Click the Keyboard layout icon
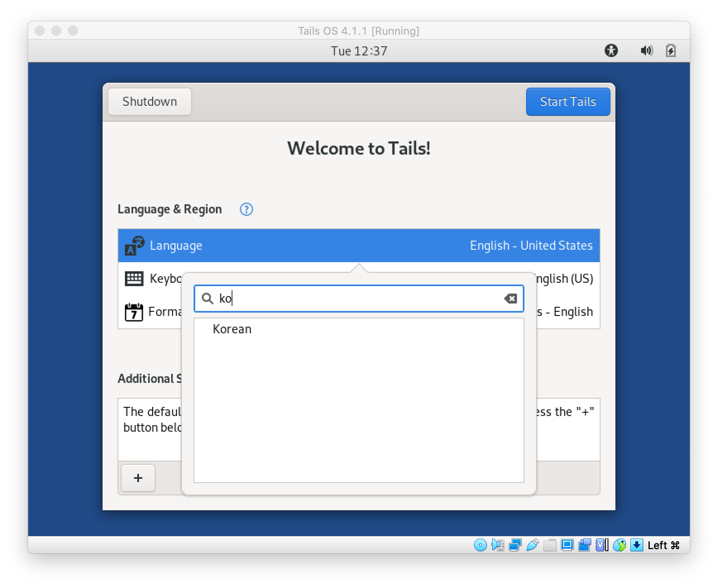This screenshot has width=718, height=588. [x=134, y=278]
